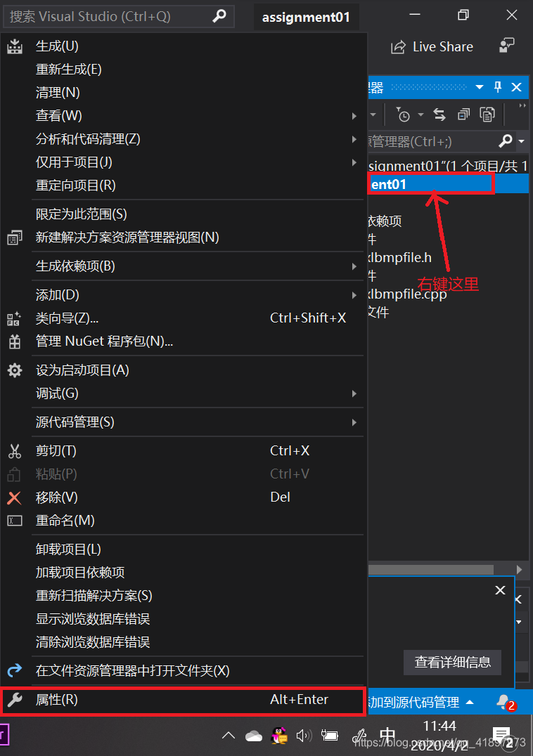The image size is (533, 756).
Task: Expand 调试(G) submenu arrow
Action: (x=354, y=393)
